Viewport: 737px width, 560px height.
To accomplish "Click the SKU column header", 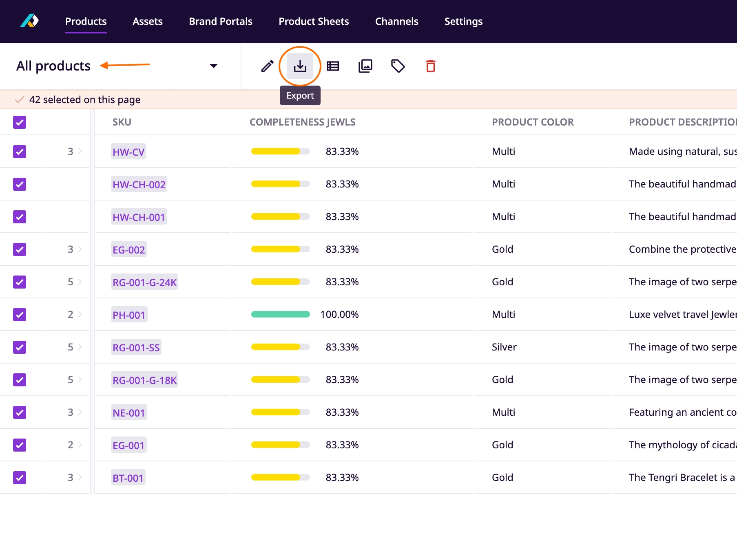I will pyautogui.click(x=122, y=122).
